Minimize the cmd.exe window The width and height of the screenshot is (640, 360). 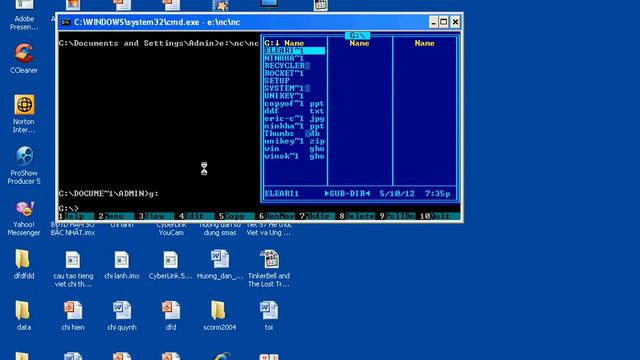coord(433,22)
